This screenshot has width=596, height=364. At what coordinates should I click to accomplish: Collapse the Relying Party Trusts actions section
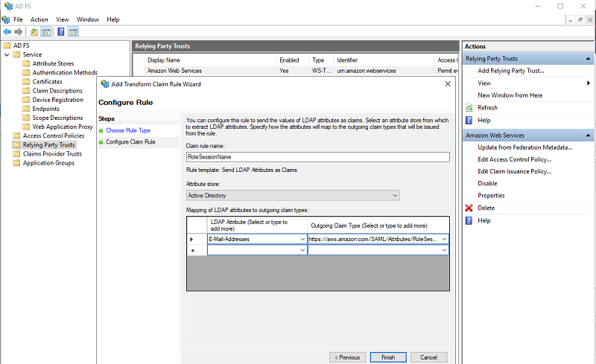[588, 59]
